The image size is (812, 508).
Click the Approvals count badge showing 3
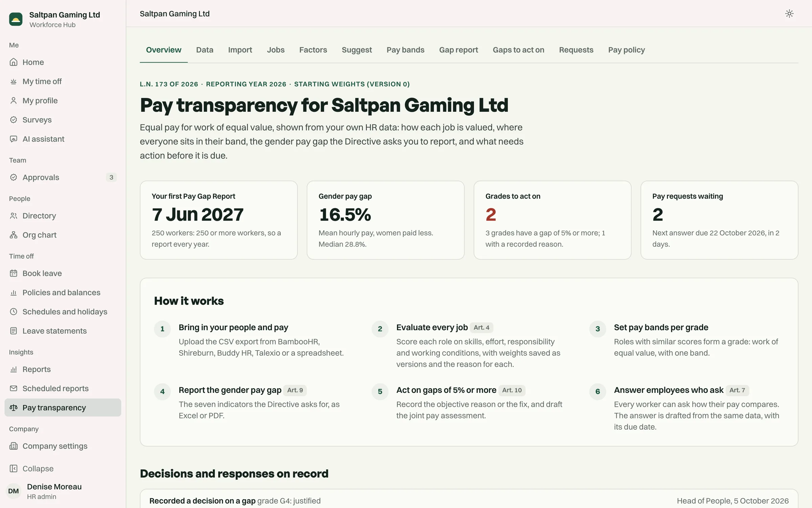[x=111, y=177]
